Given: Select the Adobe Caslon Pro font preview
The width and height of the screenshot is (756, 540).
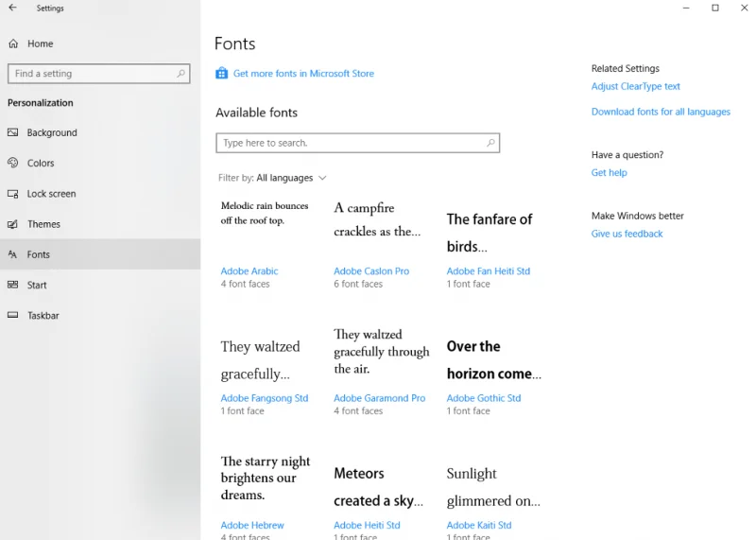Looking at the screenshot, I should [x=377, y=219].
